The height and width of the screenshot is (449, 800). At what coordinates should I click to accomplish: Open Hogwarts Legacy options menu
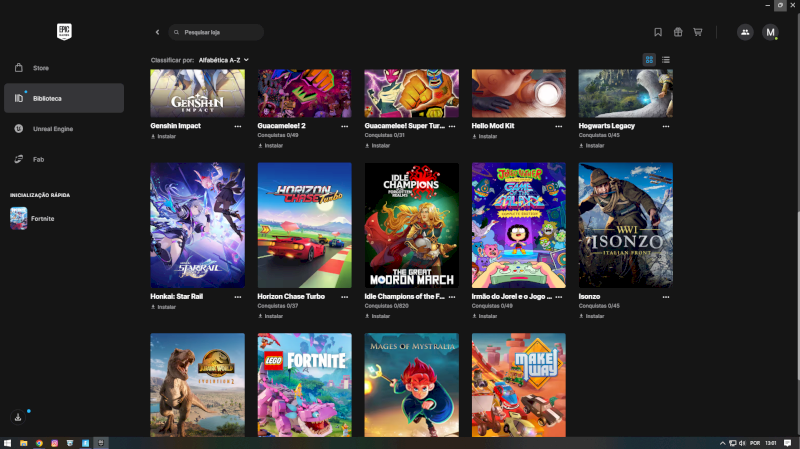tap(666, 126)
